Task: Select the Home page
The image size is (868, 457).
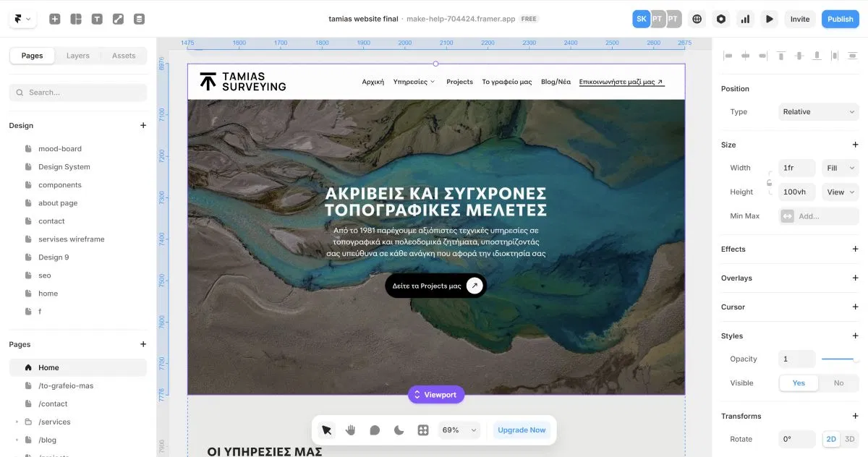Action: [78, 367]
